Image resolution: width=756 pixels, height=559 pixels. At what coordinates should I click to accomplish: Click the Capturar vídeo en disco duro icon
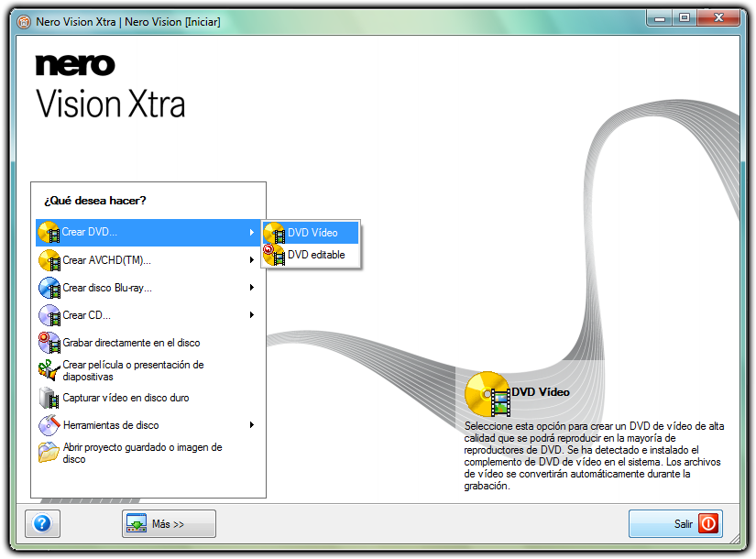point(49,398)
